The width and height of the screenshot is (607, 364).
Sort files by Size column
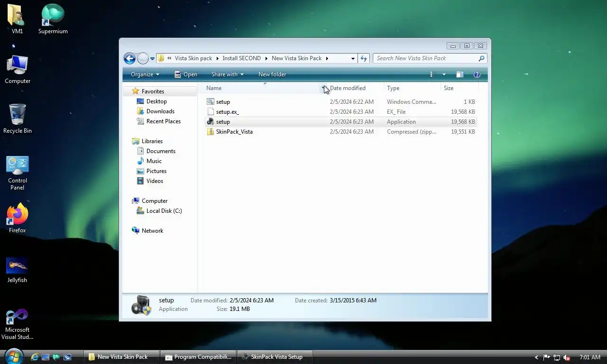click(x=449, y=88)
